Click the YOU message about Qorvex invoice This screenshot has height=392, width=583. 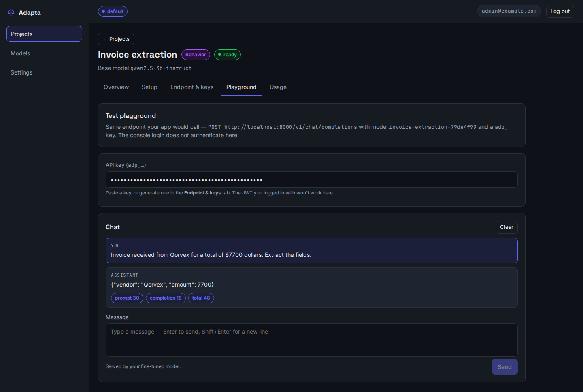coord(311,250)
